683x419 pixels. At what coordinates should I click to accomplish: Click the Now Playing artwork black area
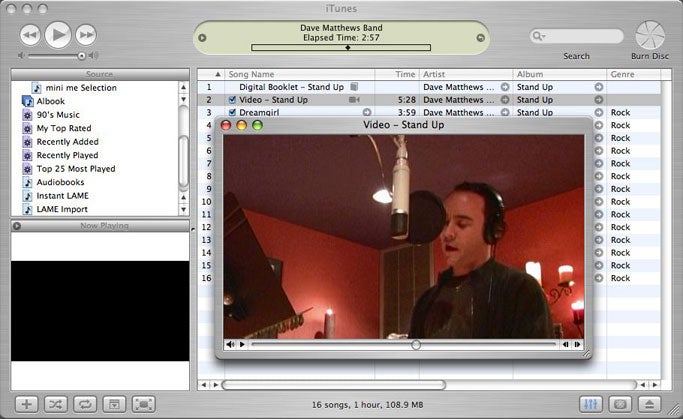(100, 311)
